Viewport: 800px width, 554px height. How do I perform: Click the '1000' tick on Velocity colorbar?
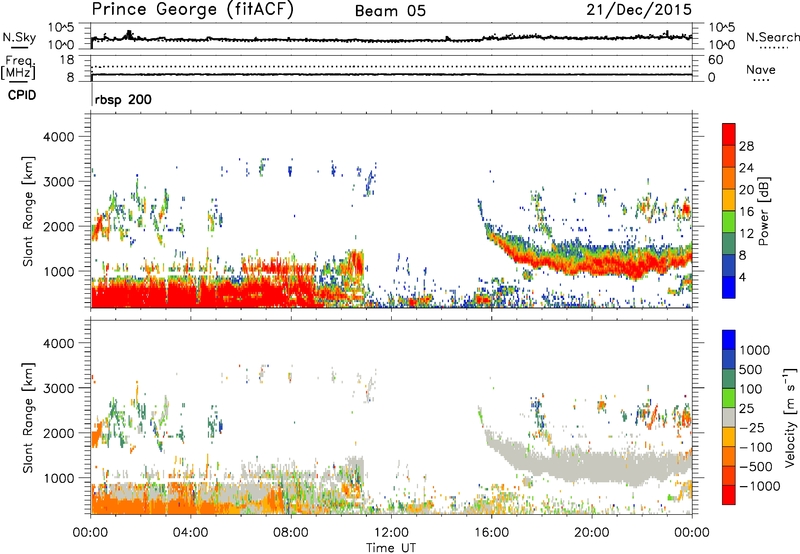[x=755, y=350]
